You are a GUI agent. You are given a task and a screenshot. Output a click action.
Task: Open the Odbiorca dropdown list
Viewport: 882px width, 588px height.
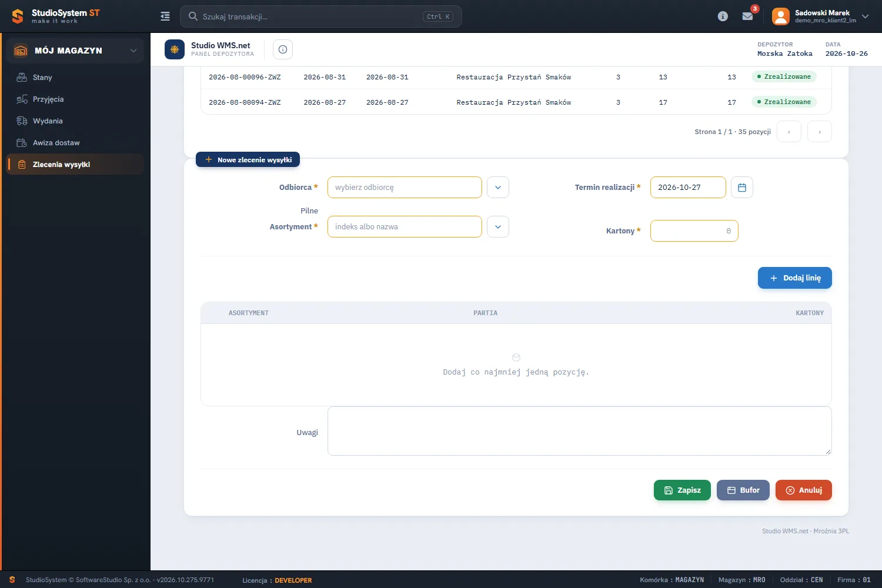tap(498, 188)
